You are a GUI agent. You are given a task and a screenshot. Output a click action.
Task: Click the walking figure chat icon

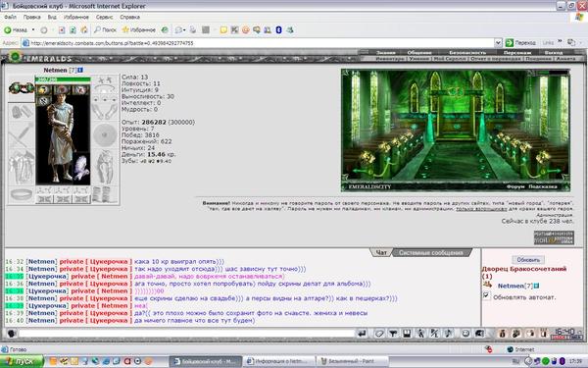pos(420,333)
